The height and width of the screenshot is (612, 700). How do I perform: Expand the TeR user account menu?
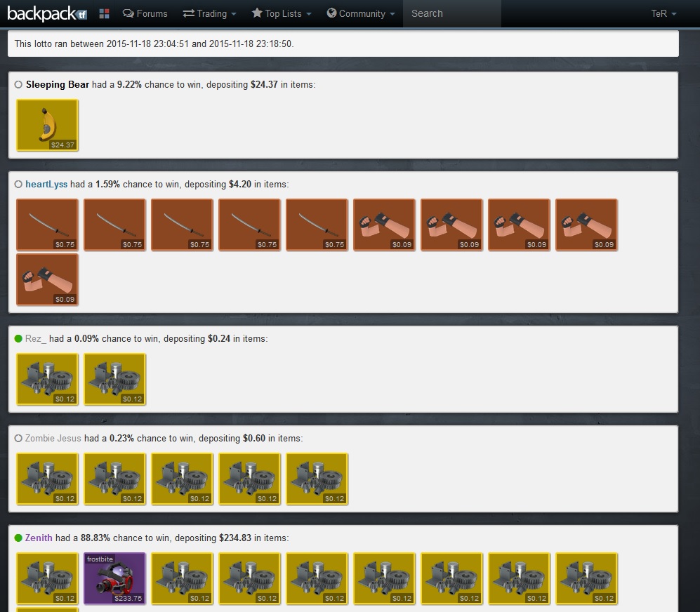[x=663, y=13]
